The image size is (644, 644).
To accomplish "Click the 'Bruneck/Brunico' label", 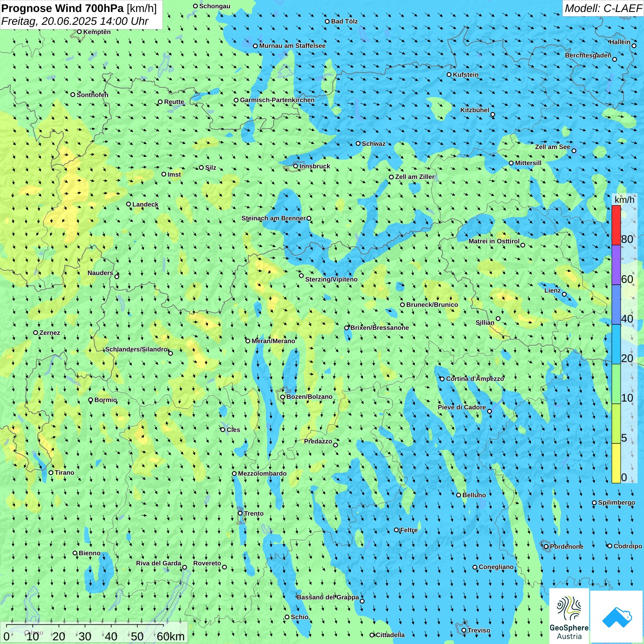I will (432, 305).
